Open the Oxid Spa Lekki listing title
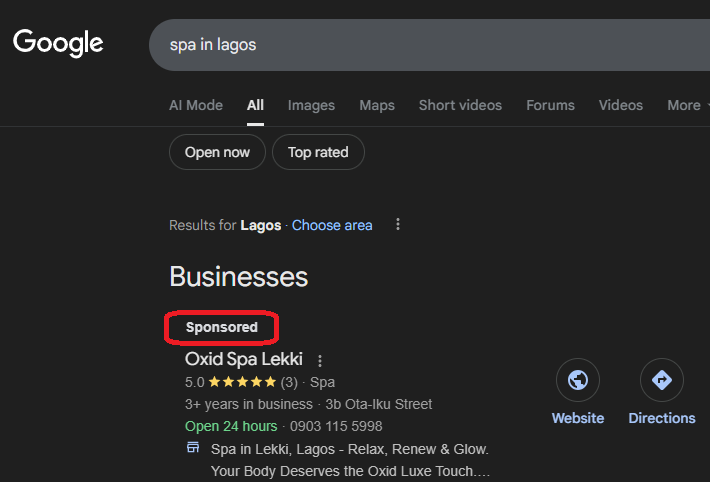This screenshot has width=710, height=482. click(244, 359)
